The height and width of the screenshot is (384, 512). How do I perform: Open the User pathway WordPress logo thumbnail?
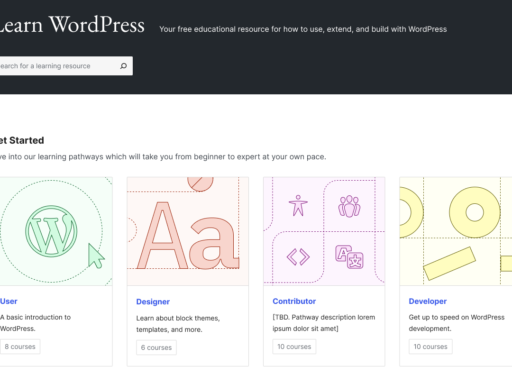point(56,231)
